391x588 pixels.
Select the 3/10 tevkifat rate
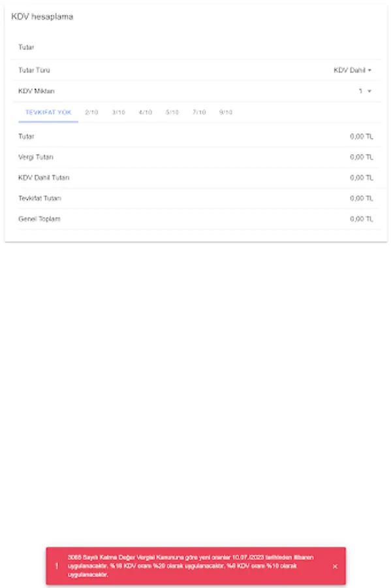point(119,112)
